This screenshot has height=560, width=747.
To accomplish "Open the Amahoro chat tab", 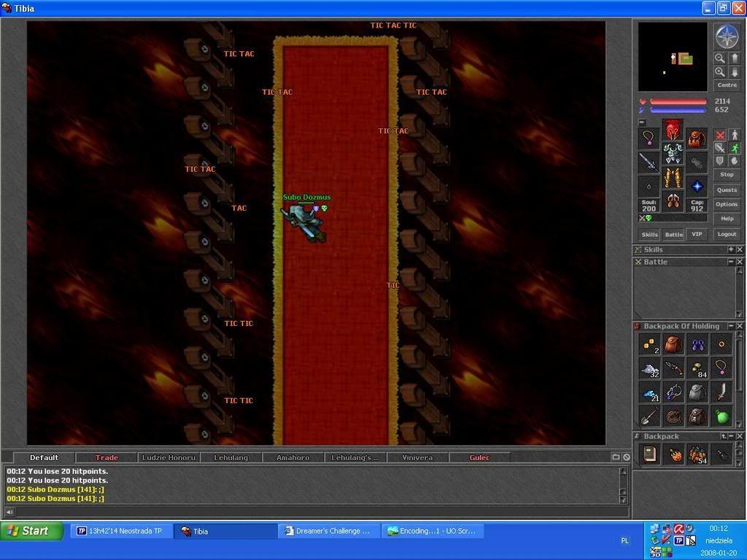I will (x=293, y=458).
